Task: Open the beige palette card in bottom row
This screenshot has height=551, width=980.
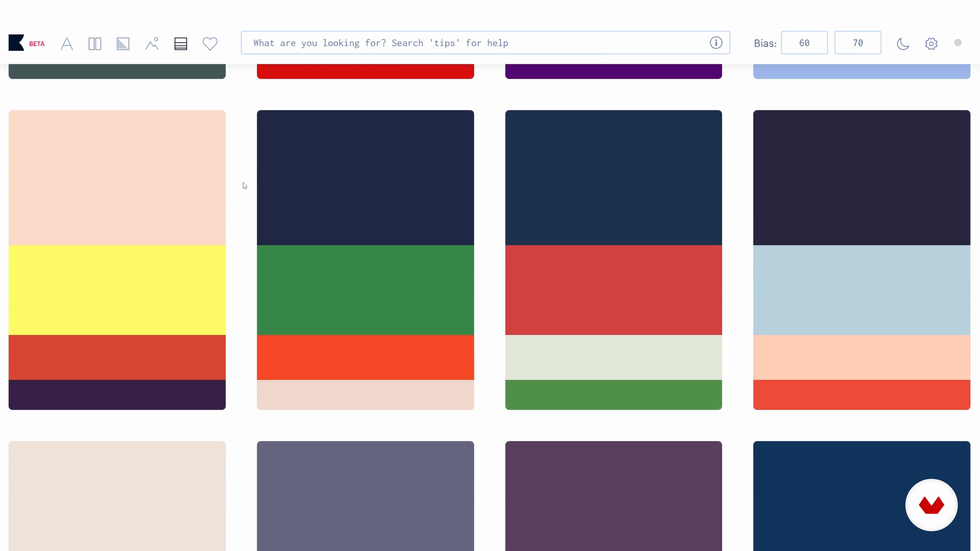Action: (117, 496)
